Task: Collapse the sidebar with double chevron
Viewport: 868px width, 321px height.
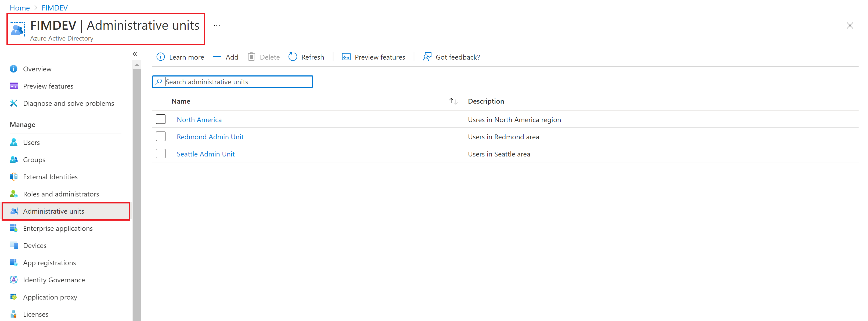Action: click(x=135, y=54)
